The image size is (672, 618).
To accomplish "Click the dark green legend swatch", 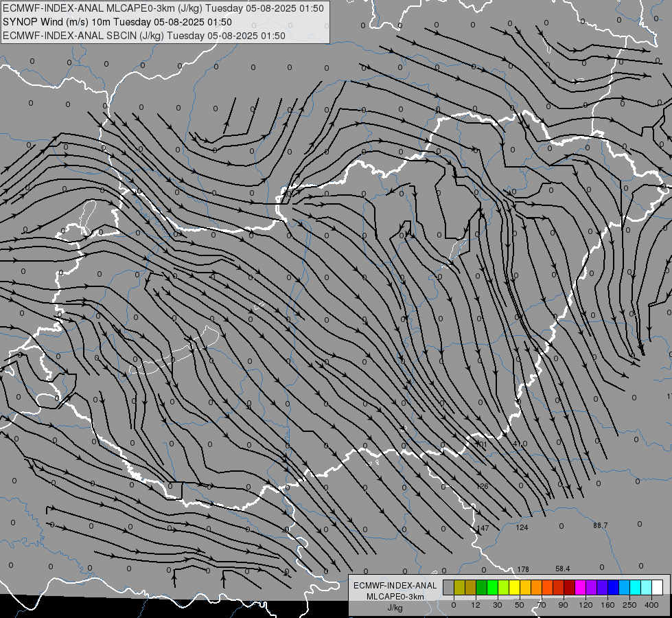I will pos(482,587).
